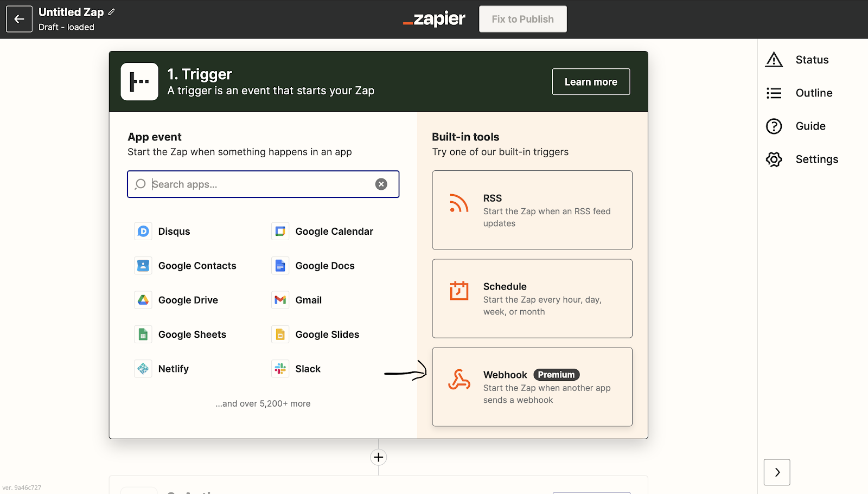Image resolution: width=868 pixels, height=494 pixels.
Task: Add a step with plus button
Action: pyautogui.click(x=379, y=457)
